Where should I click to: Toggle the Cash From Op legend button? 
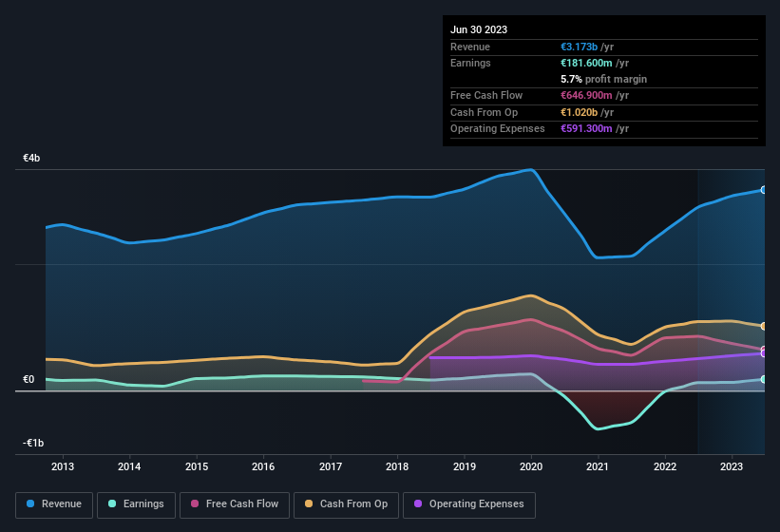point(346,505)
